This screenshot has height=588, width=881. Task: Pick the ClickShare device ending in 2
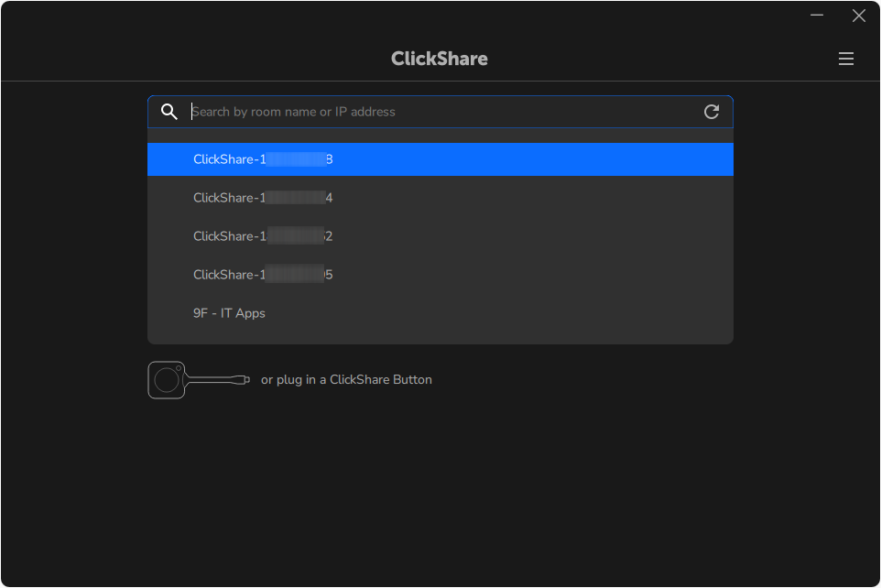tap(440, 236)
